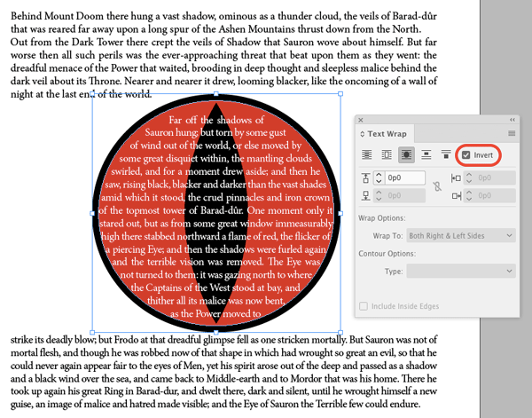Click the Bottom Offset icon
532x418 pixels.
(365, 195)
